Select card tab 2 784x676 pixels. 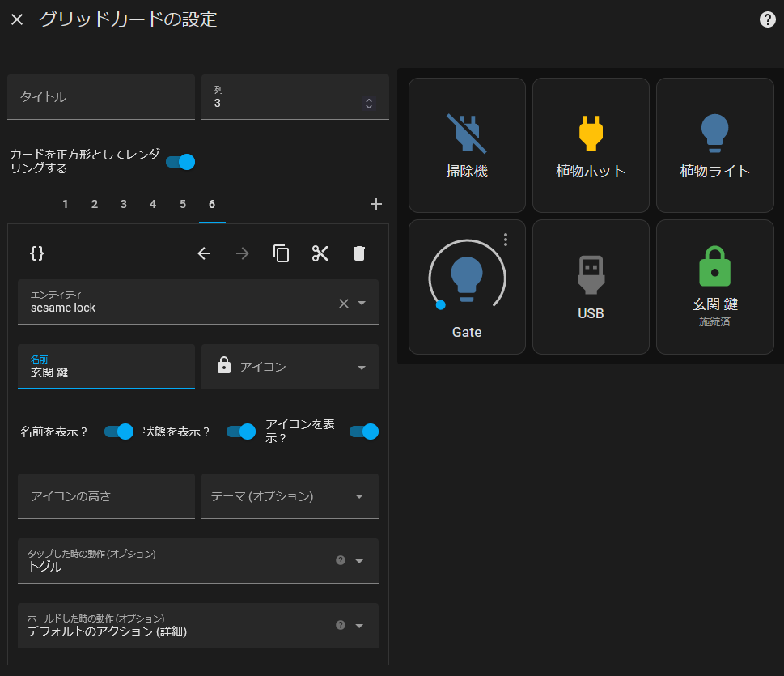95,204
